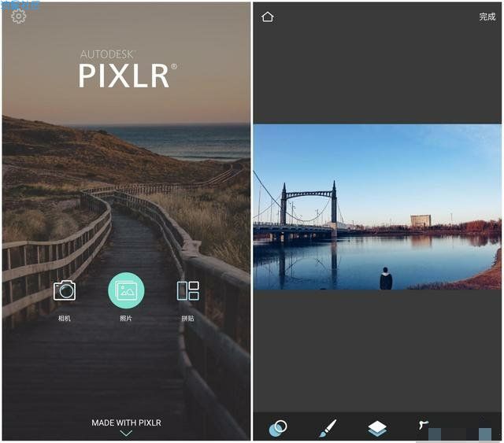Tap 完成 to finish editing
Viewport: 504px width, 443px height.
point(487,17)
